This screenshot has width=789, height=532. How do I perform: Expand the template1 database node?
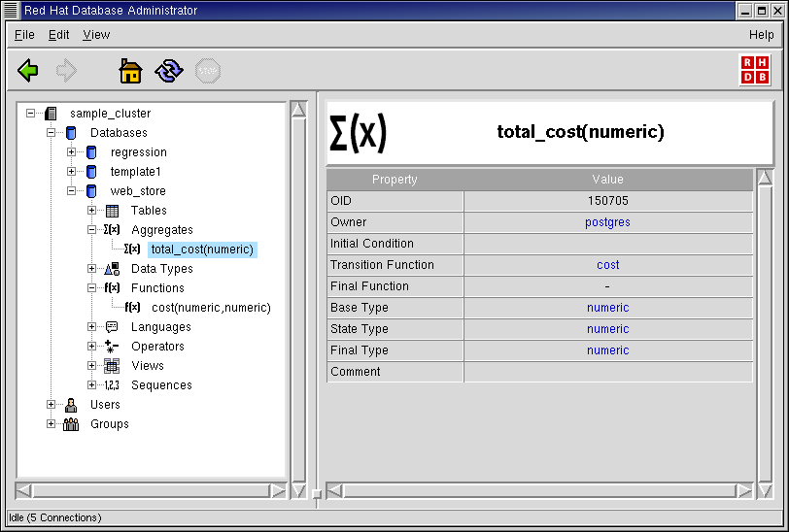coord(72,172)
